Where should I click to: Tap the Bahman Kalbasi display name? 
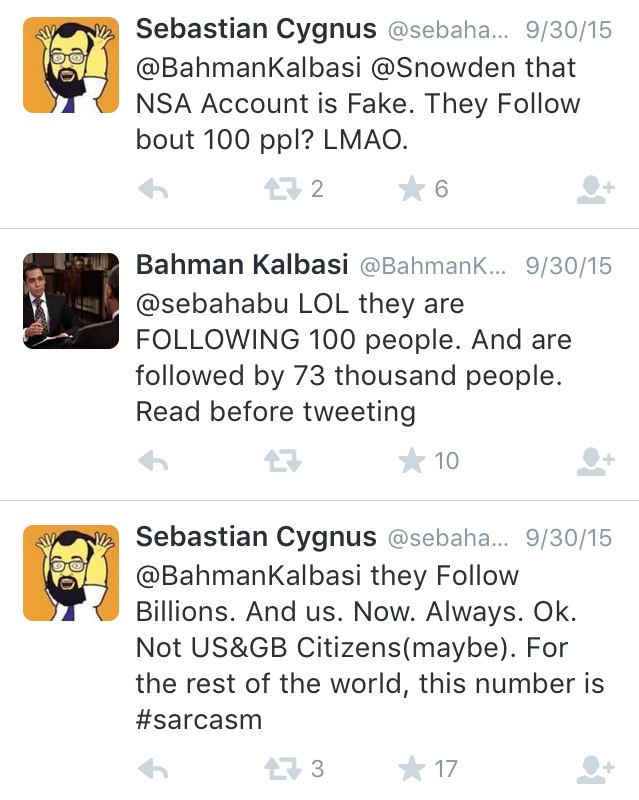pyautogui.click(x=242, y=265)
